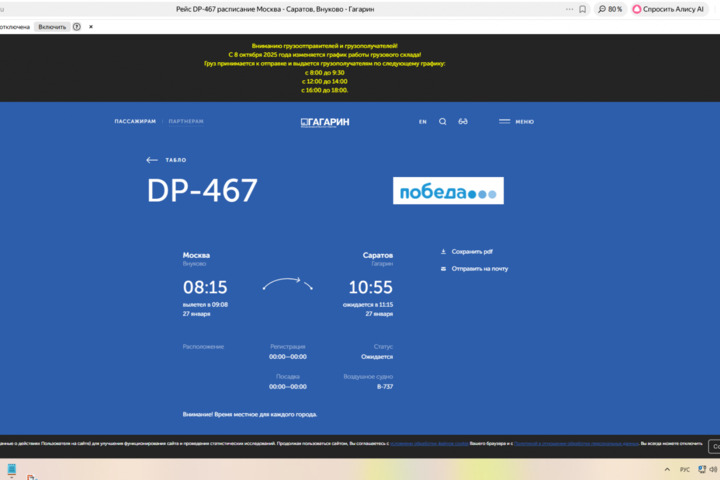Dismiss the notification bar with X
Viewport: 720px width, 480px height.
91,27
